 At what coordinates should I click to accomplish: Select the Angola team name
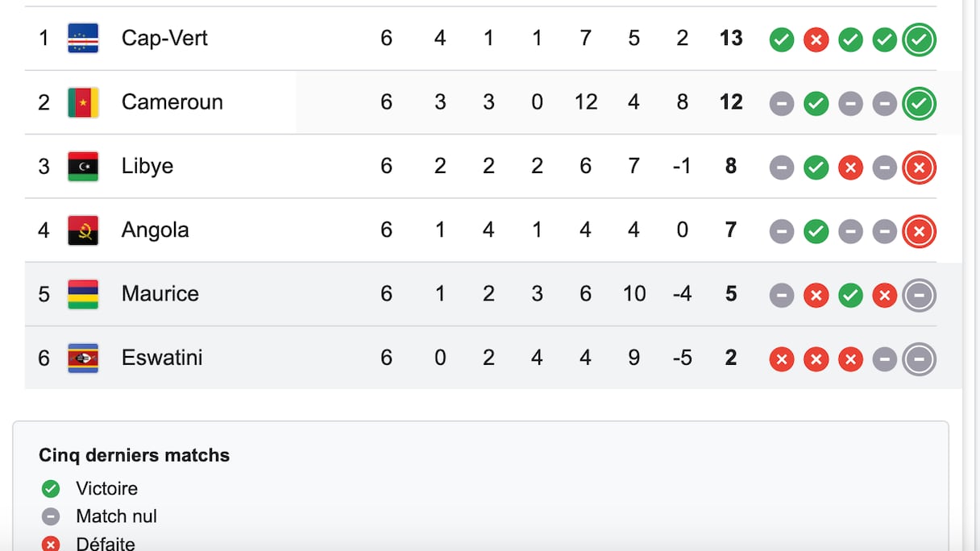point(155,230)
